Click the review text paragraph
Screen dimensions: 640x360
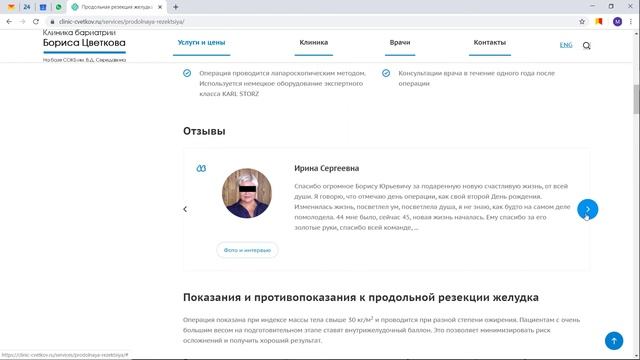(432, 207)
